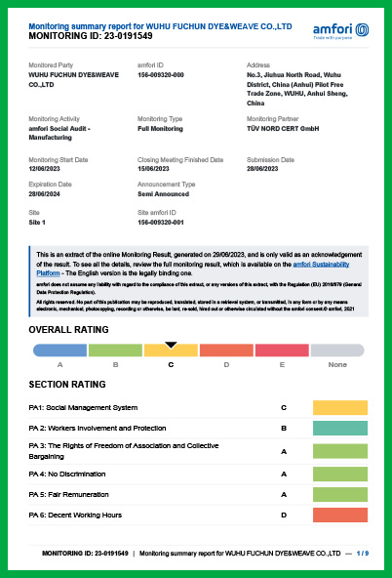Click the page number 1 / 9 indicator
This screenshot has height=578, width=392.
363,554
